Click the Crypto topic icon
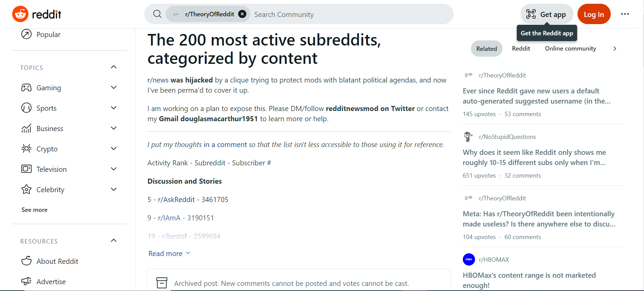The height and width of the screenshot is (291, 644). pyautogui.click(x=26, y=148)
